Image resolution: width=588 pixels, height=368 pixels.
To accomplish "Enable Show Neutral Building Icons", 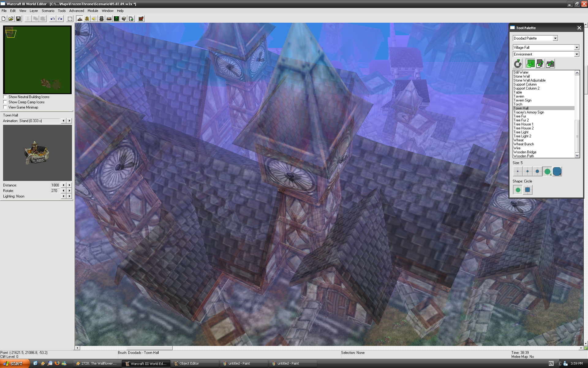I will point(5,97).
